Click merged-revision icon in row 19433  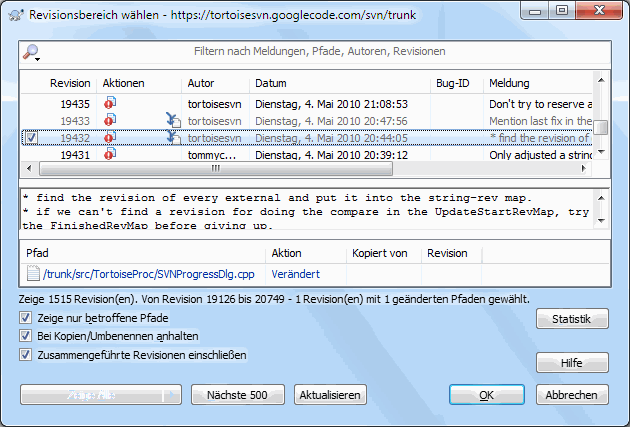174,120
